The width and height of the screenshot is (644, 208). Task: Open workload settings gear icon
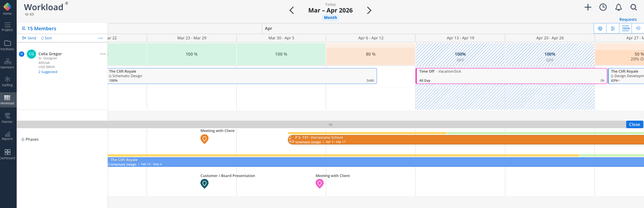pos(600,28)
